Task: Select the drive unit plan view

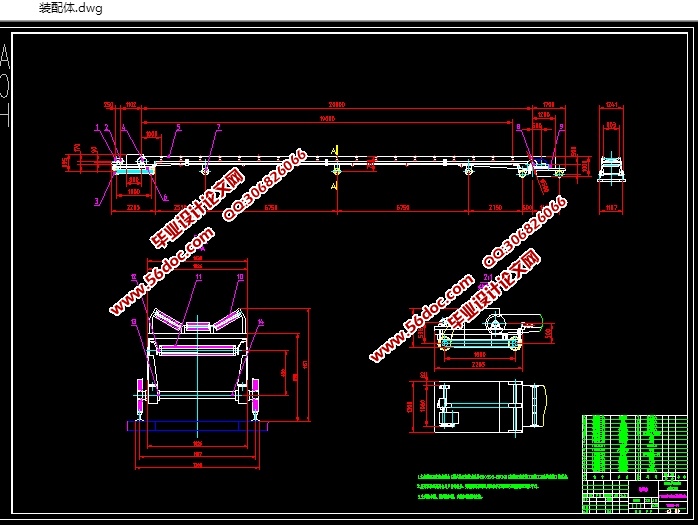Action: (x=478, y=405)
